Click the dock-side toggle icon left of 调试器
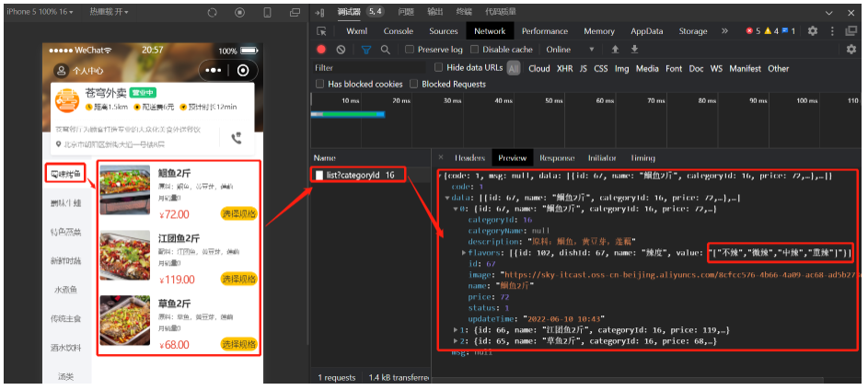Screen dimensions: 868x390 click(x=319, y=12)
